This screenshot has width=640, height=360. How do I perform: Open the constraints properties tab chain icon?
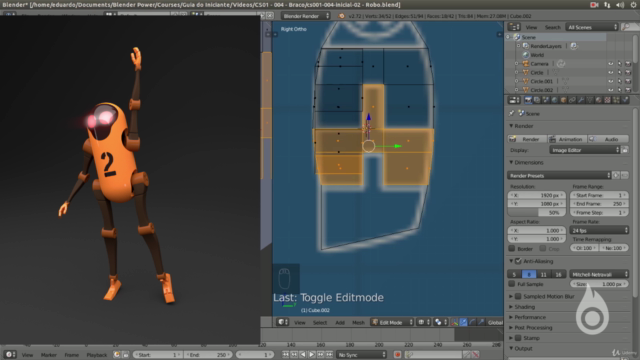572,100
